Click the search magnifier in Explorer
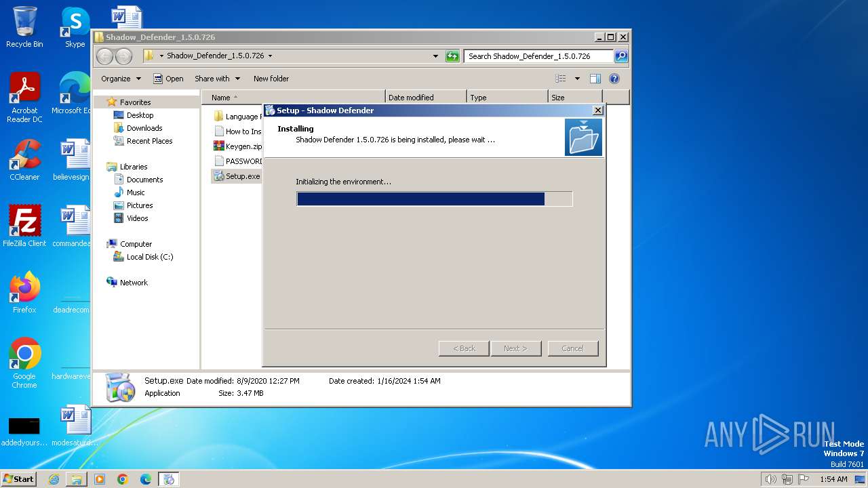The width and height of the screenshot is (868, 488). (620, 56)
